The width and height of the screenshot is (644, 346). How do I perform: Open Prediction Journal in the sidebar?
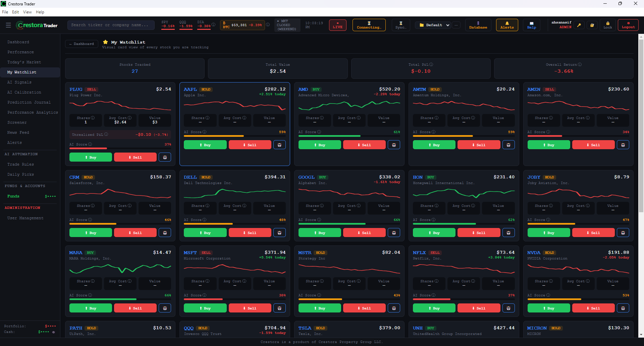(x=29, y=103)
